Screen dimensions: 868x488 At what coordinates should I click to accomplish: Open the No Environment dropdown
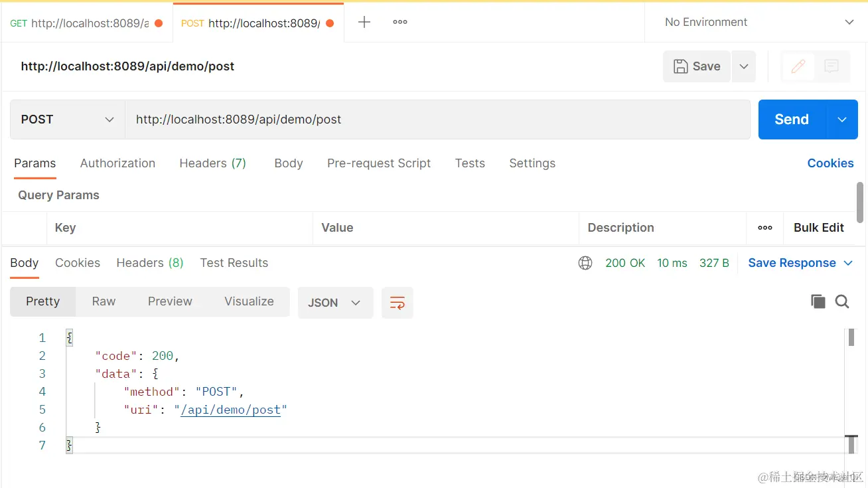[x=759, y=22]
